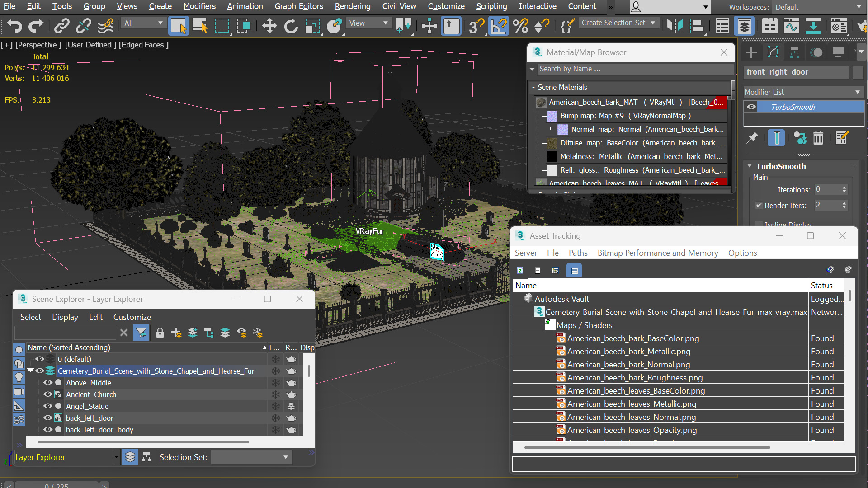The width and height of the screenshot is (868, 488).
Task: Activate the Bind to Space Warp tool
Action: (x=105, y=26)
